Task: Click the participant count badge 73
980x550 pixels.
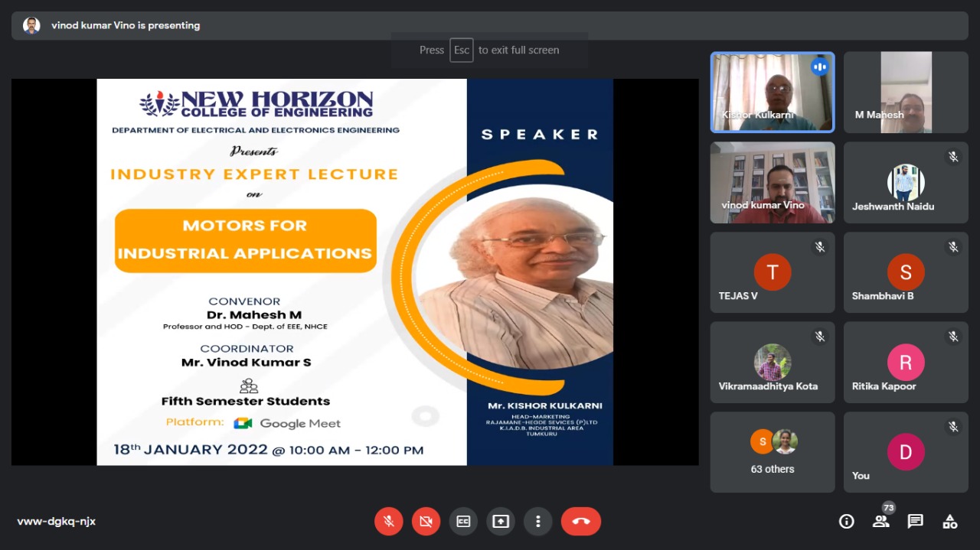Action: point(888,508)
